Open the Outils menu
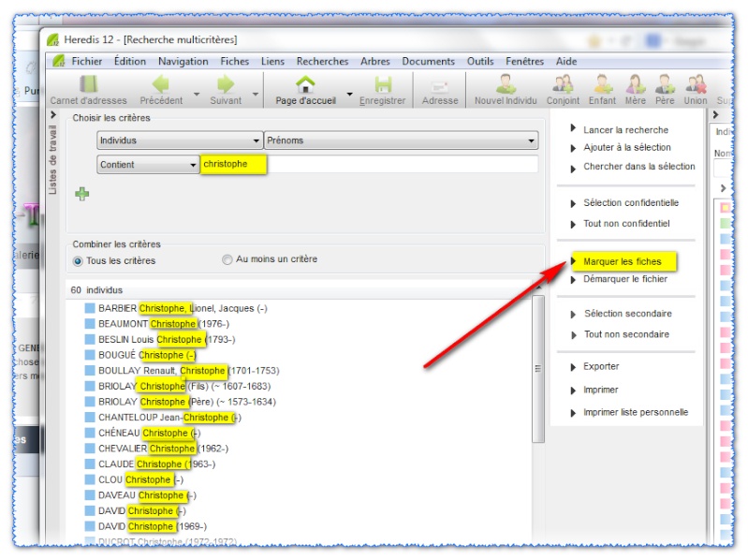 [x=480, y=61]
